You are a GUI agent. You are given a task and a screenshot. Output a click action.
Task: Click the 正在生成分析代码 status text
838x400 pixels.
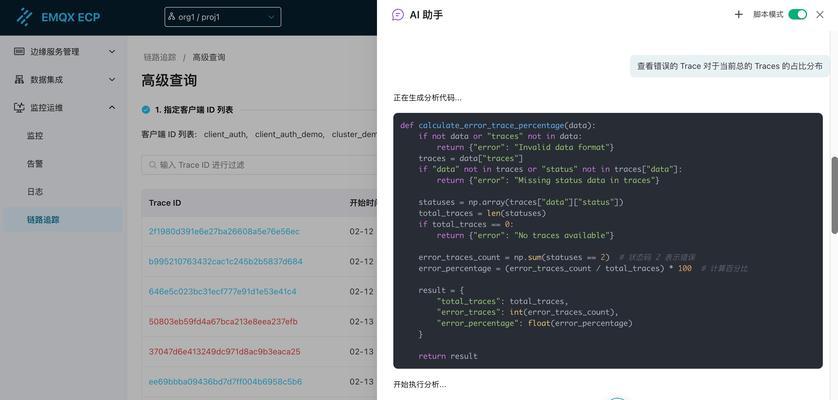click(428, 98)
